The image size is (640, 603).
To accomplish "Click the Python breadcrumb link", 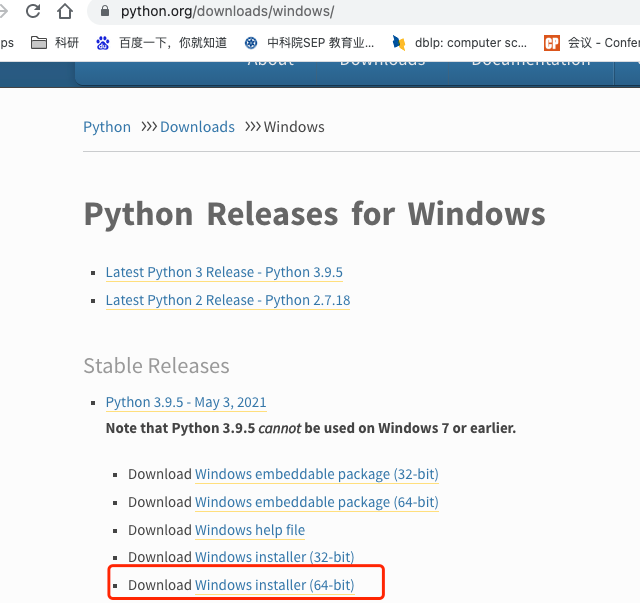I will pos(107,127).
